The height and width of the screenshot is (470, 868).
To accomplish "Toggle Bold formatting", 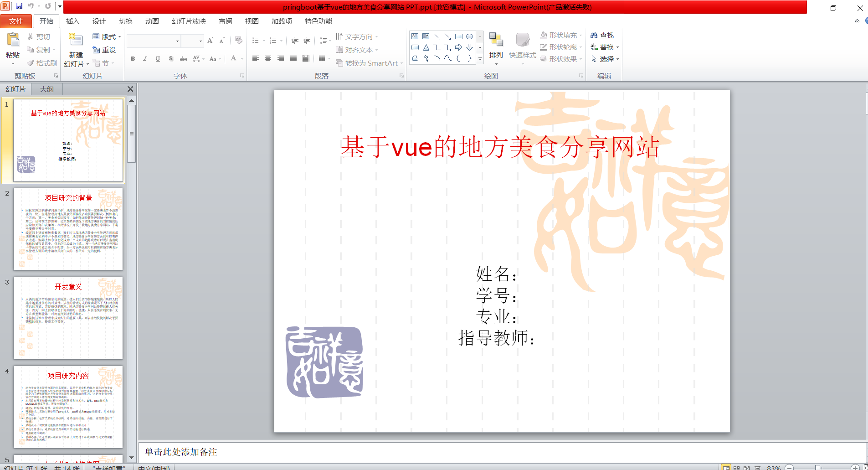I will 133,59.
